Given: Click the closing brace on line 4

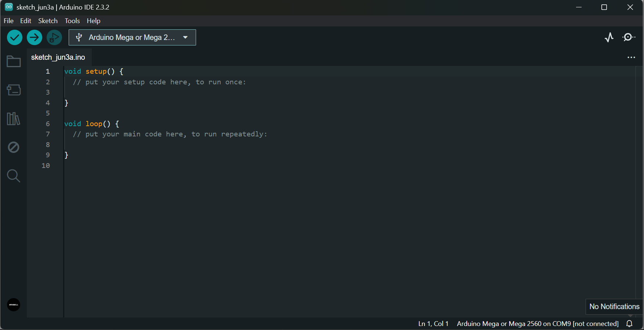Looking at the screenshot, I should point(66,103).
